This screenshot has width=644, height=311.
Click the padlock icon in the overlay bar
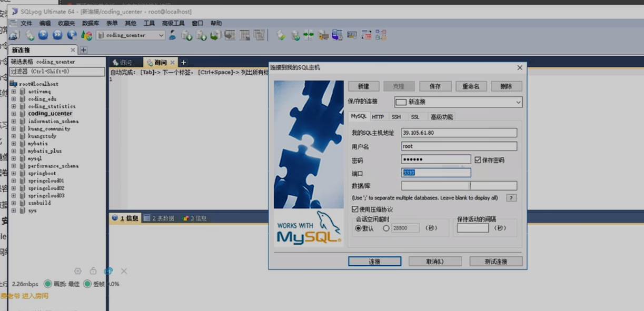pyautogui.click(x=93, y=271)
